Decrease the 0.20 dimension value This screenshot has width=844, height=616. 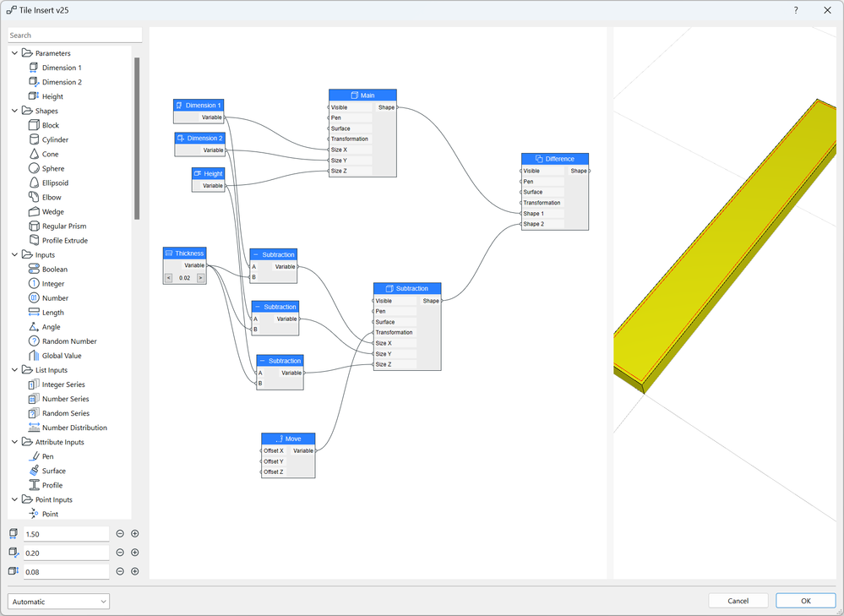tap(120, 553)
